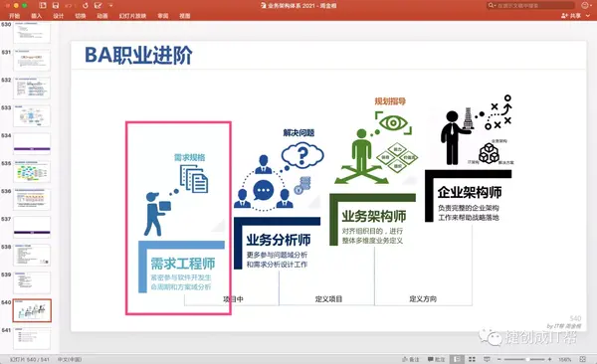This screenshot has height=364, width=597.
Task: Click the zoom out minus button
Action: [499, 359]
